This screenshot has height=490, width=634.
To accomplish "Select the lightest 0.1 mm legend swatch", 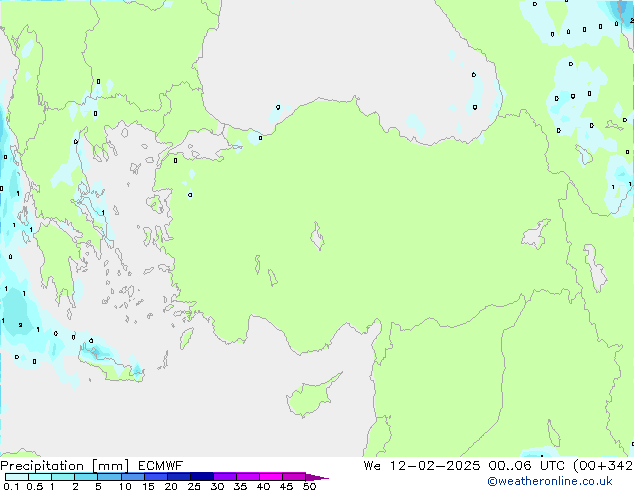I will [x=16, y=477].
